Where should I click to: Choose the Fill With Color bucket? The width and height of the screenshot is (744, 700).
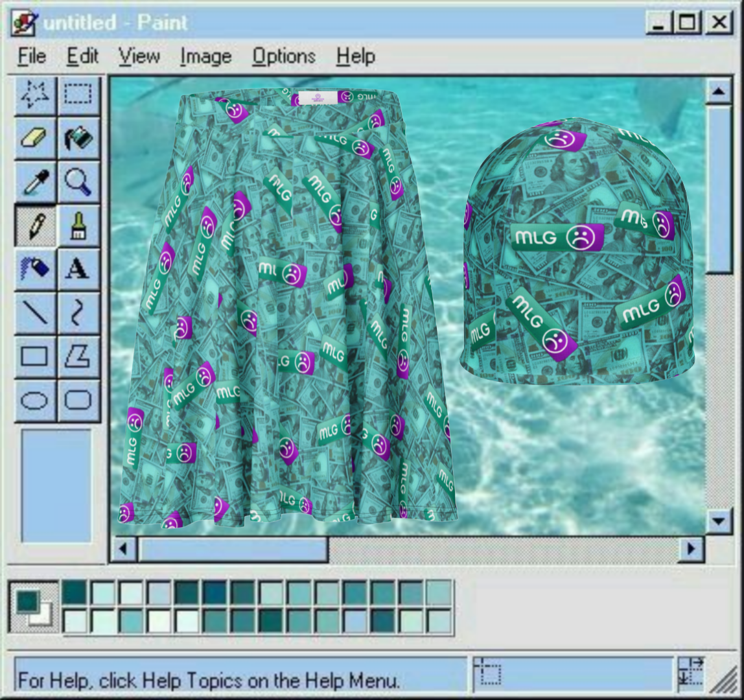[x=78, y=139]
